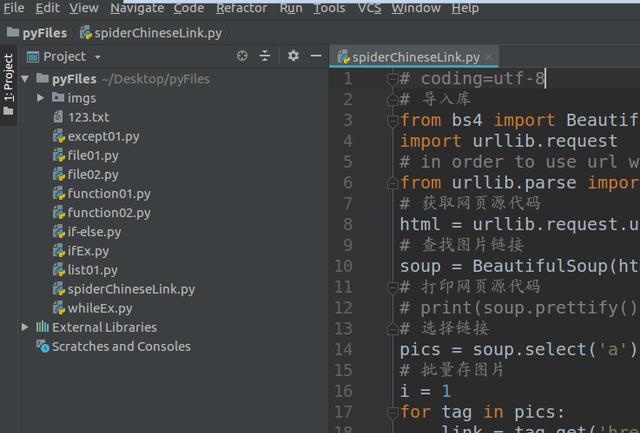Viewport: 640px width, 433px height.
Task: Fold the comment block at line 1
Action: pos(392,79)
